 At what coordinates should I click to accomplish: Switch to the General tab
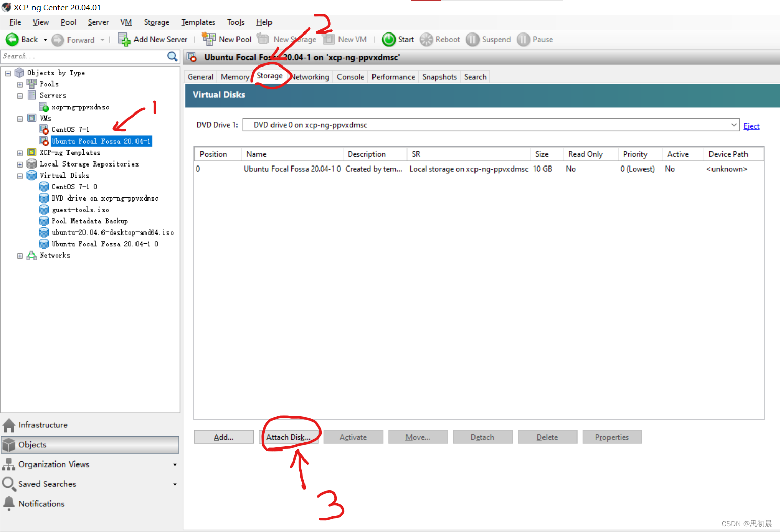coord(200,77)
